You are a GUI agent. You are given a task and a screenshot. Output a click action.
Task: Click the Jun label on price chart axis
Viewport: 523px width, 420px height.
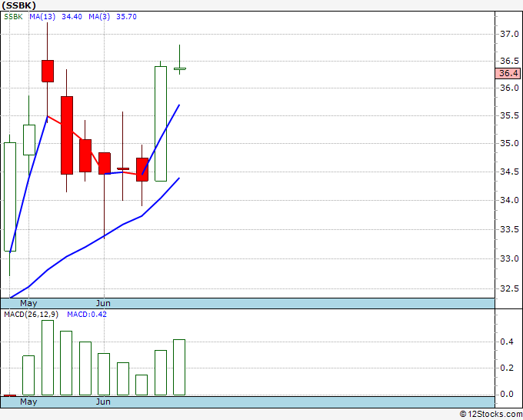point(103,303)
